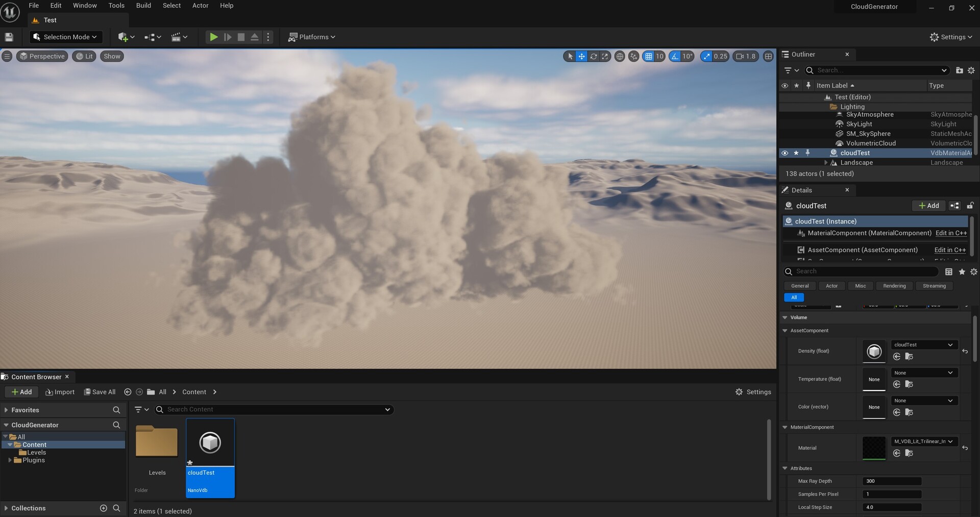Switch to the Rendering filter tab in Details
This screenshot has width=980, height=517.
pos(894,286)
